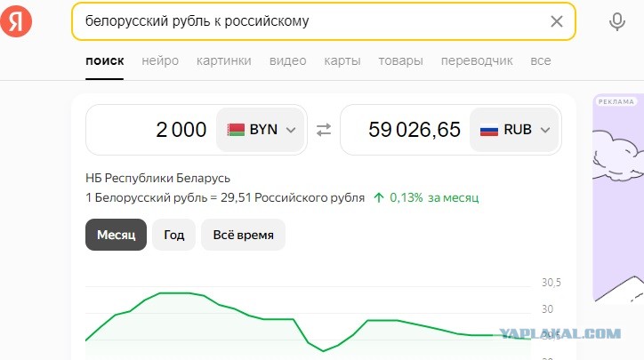
Task: Open the BYN currency dropdown
Action: (x=261, y=130)
